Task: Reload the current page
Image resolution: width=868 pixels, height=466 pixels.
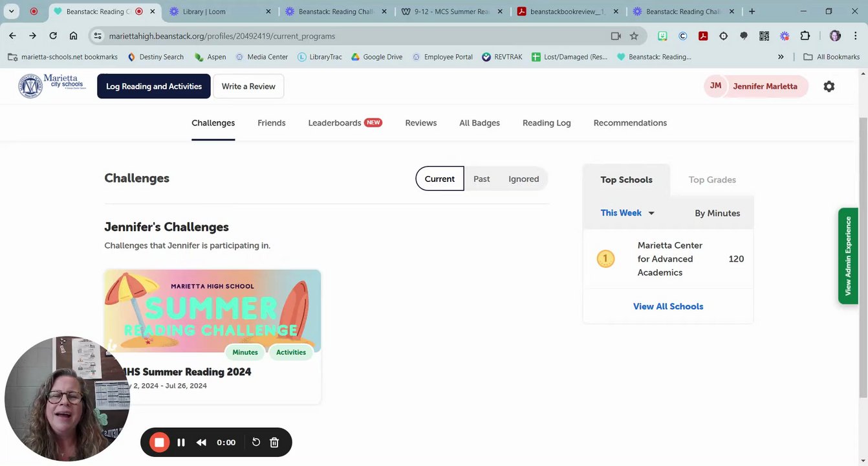Action: 53,36
